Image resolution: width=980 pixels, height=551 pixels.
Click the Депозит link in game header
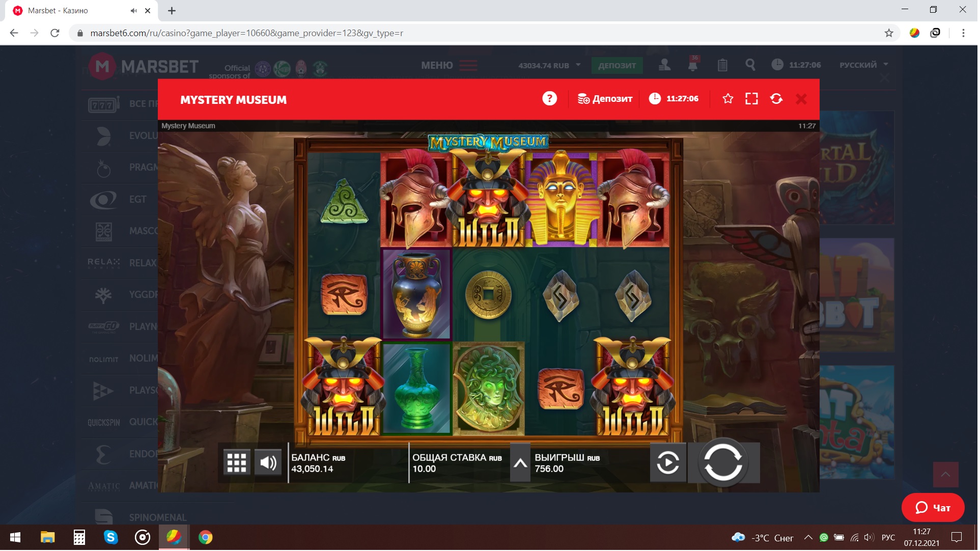pyautogui.click(x=606, y=99)
